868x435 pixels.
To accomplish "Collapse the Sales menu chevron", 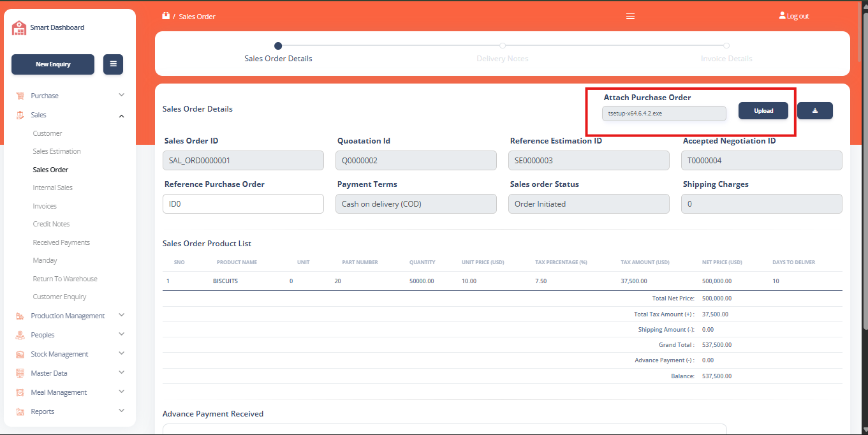I will [x=122, y=115].
